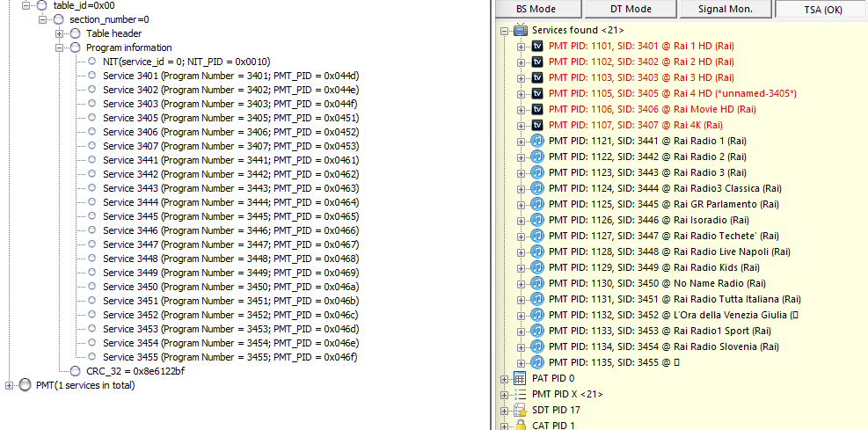Expand the PMT PID X <21> node
Viewport: 868px width, 430px height.
tap(504, 395)
